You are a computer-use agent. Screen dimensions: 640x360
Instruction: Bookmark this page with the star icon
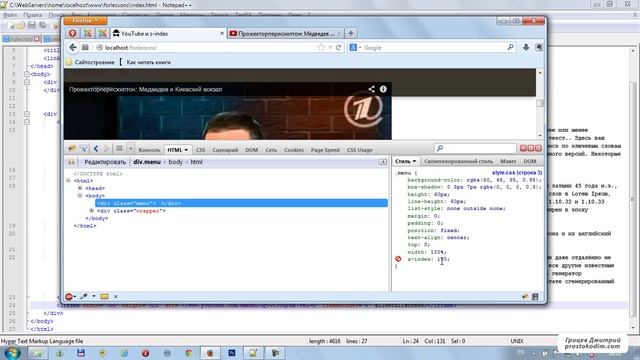coord(321,48)
